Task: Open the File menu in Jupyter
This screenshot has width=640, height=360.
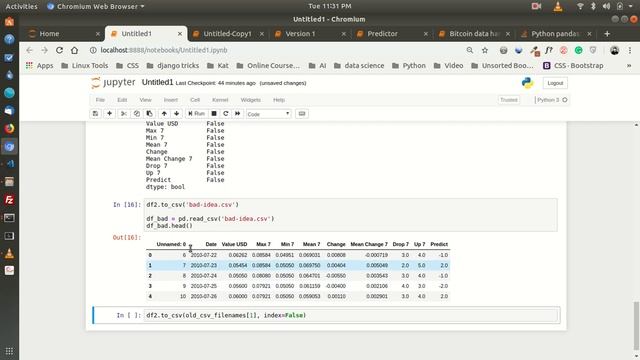Action: pyautogui.click(x=100, y=100)
